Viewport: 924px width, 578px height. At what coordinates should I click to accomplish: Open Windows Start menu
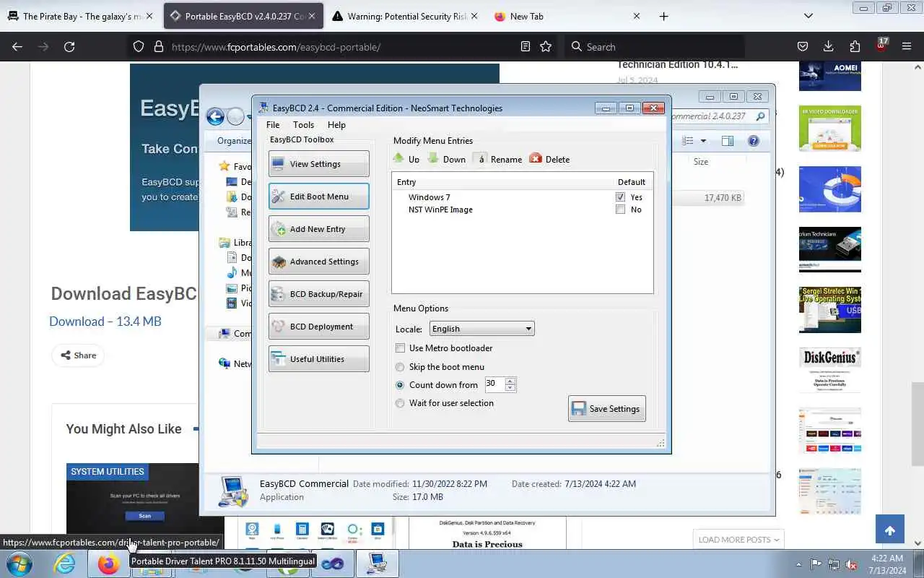[x=18, y=564]
